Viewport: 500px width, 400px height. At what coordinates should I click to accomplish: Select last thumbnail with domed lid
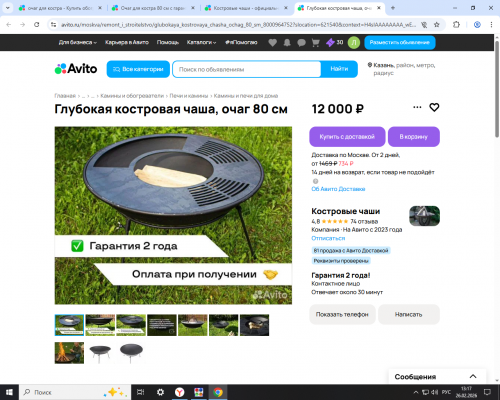click(131, 353)
